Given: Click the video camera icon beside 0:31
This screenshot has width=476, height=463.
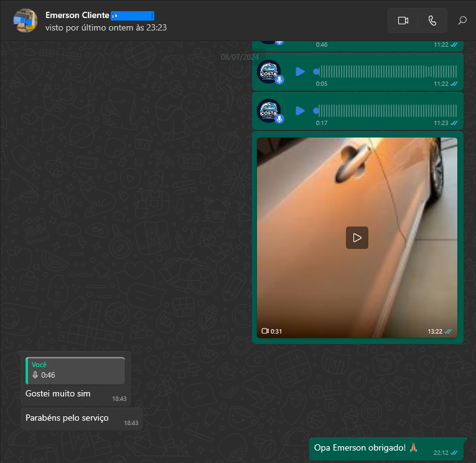Looking at the screenshot, I should [265, 331].
